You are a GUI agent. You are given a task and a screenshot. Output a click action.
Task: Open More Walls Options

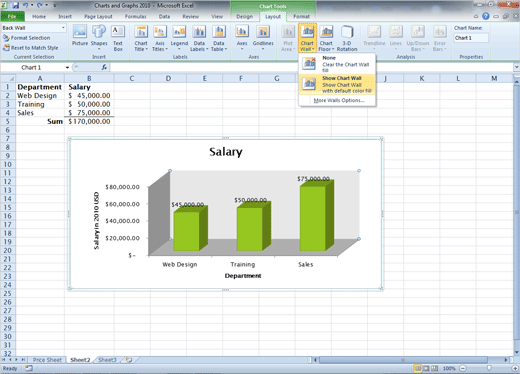pos(339,100)
